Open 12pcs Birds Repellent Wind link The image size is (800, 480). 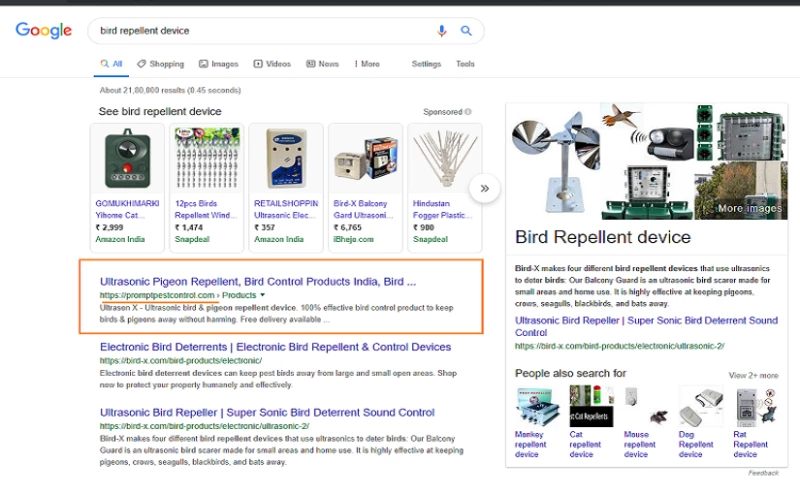(x=206, y=209)
